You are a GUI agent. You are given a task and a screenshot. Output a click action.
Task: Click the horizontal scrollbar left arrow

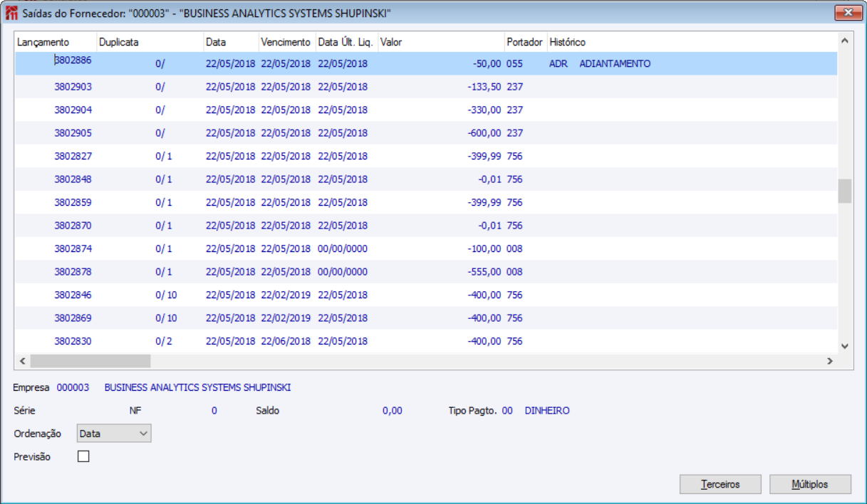pos(23,362)
